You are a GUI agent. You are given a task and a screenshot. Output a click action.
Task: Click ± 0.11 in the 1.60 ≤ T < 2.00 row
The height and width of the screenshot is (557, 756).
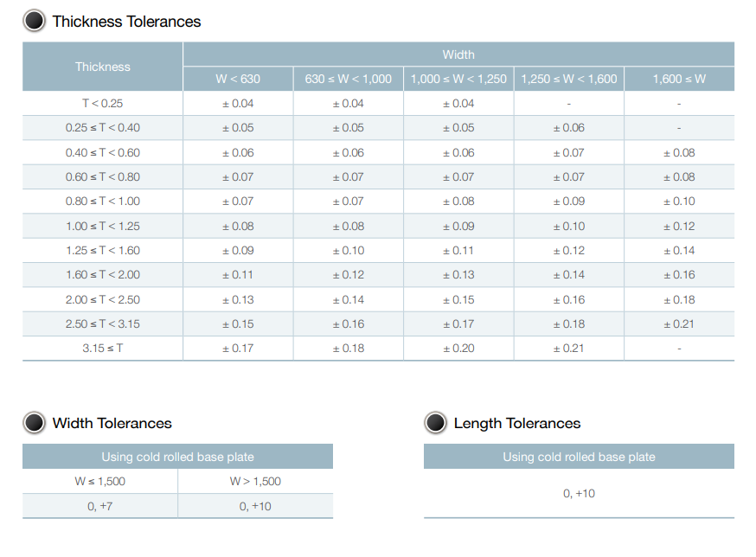238,275
